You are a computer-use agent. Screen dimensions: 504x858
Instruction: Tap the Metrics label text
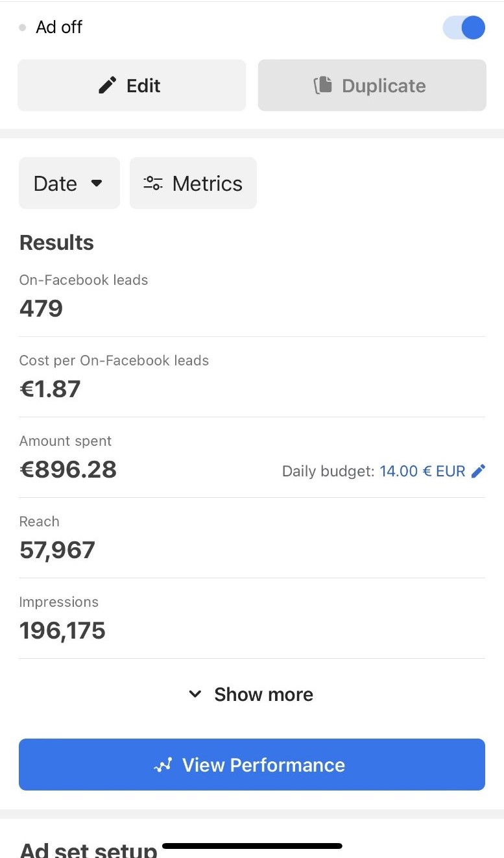[207, 184]
